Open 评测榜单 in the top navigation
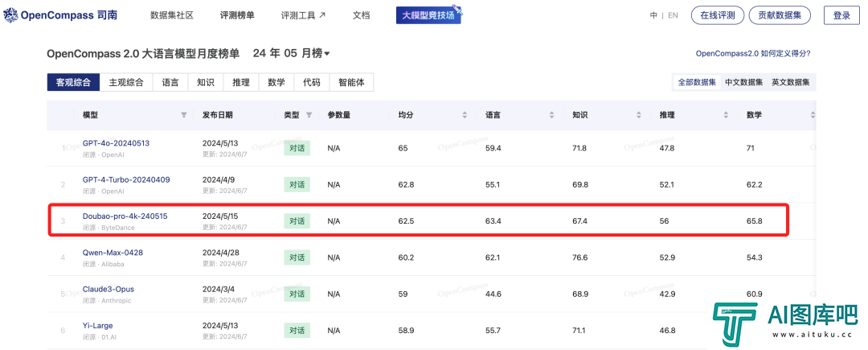The width and height of the screenshot is (868, 350). click(x=237, y=15)
